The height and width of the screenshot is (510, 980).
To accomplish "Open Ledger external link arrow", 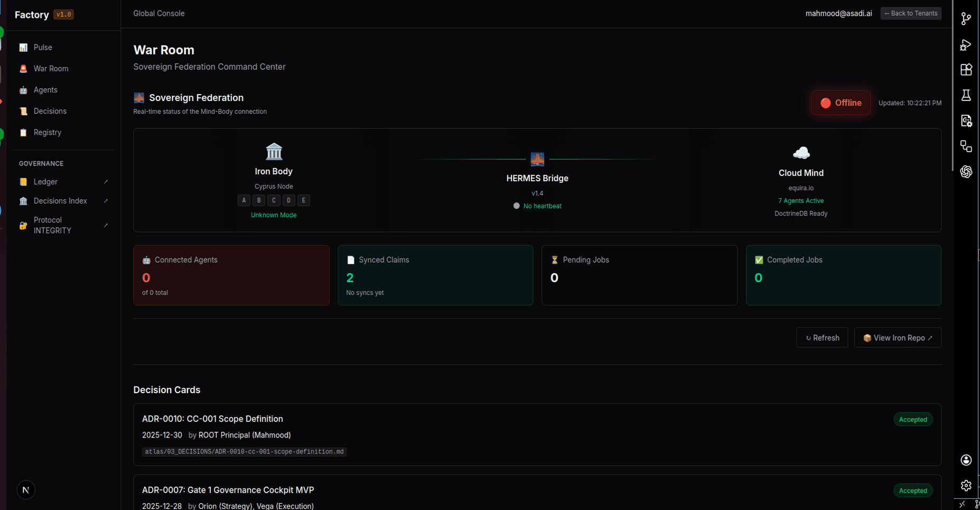I will (106, 182).
